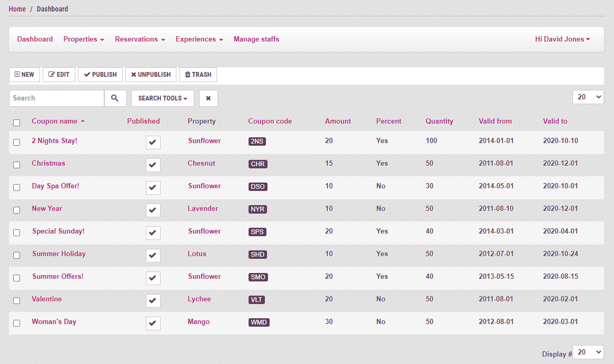This screenshot has height=364, width=614.
Task: Toggle published status of Valentine coupon
Action: tap(153, 301)
